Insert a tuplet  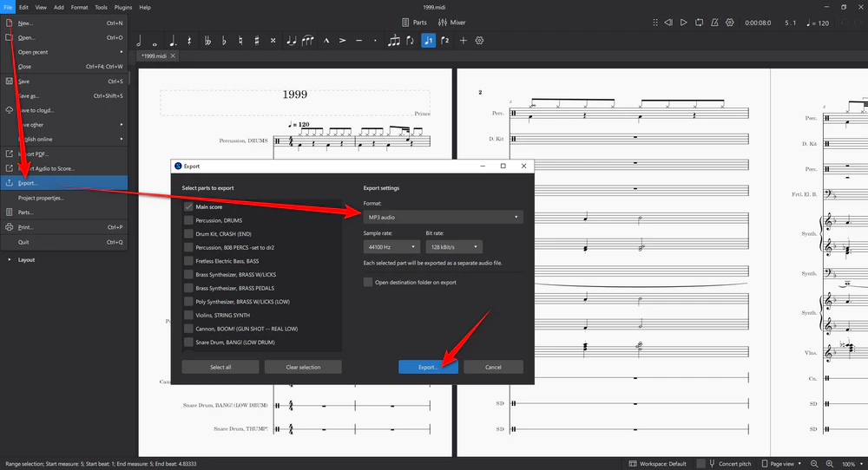(x=393, y=41)
